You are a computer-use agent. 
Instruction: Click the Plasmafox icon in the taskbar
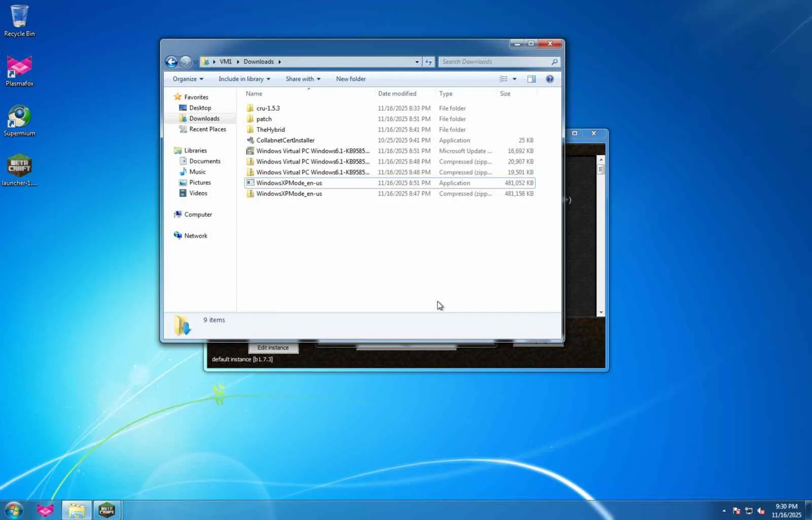pos(45,510)
